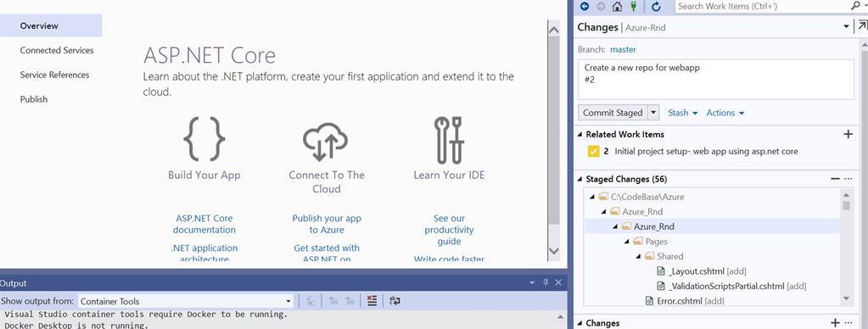
Task: Open the Stash dropdown
Action: pyautogui.click(x=682, y=113)
